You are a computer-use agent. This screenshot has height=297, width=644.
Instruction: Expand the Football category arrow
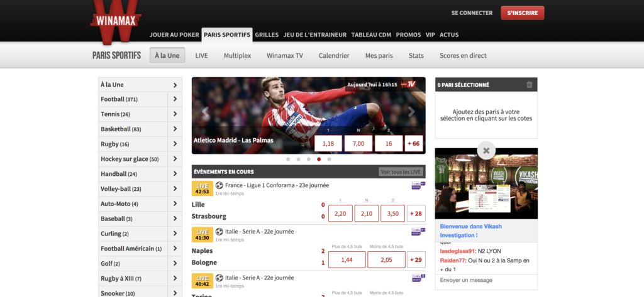point(175,99)
